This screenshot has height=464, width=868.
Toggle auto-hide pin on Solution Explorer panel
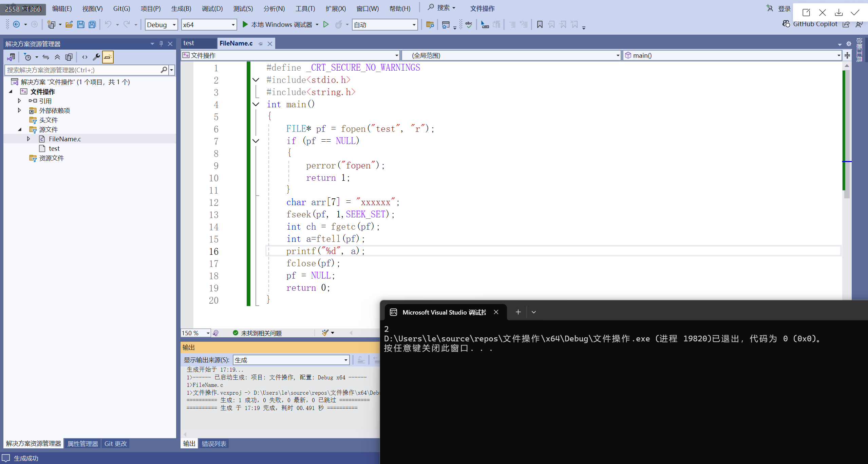161,44
